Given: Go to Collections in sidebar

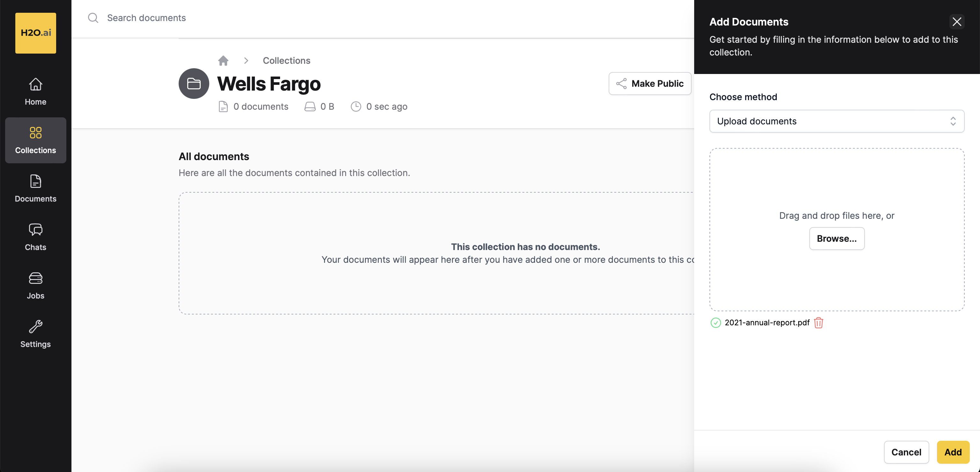Looking at the screenshot, I should (35, 140).
